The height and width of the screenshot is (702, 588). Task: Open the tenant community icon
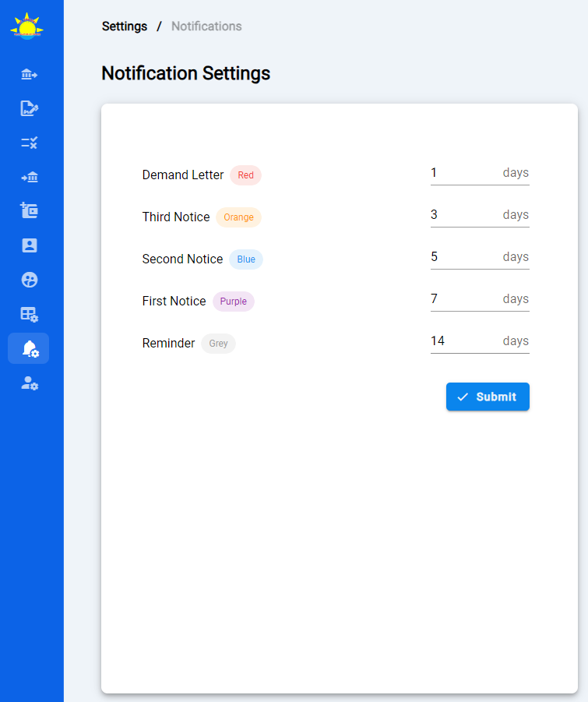pos(29,279)
